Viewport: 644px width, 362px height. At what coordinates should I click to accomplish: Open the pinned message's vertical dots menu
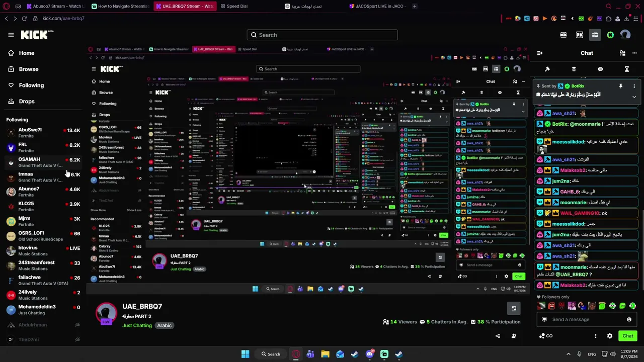(x=634, y=86)
